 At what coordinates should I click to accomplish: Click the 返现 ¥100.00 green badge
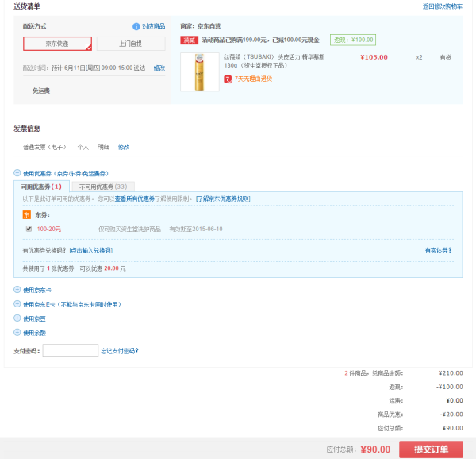pos(353,40)
